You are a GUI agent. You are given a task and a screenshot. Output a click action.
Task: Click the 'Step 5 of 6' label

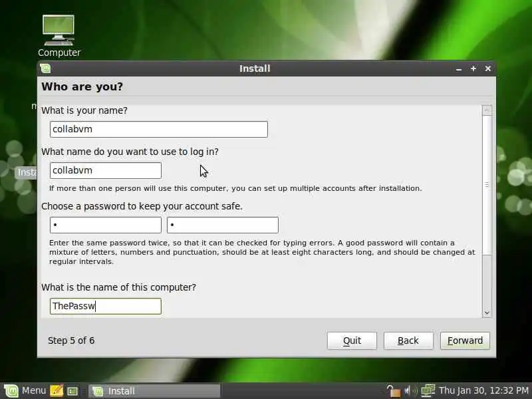pyautogui.click(x=71, y=340)
